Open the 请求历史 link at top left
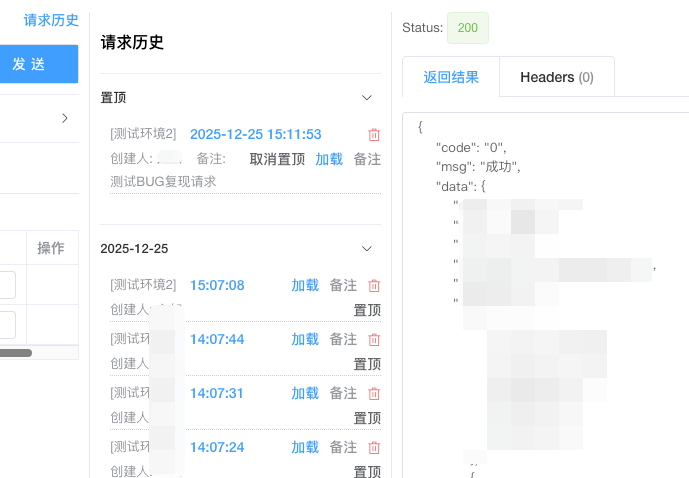Image resolution: width=689 pixels, height=478 pixels. pyautogui.click(x=51, y=20)
